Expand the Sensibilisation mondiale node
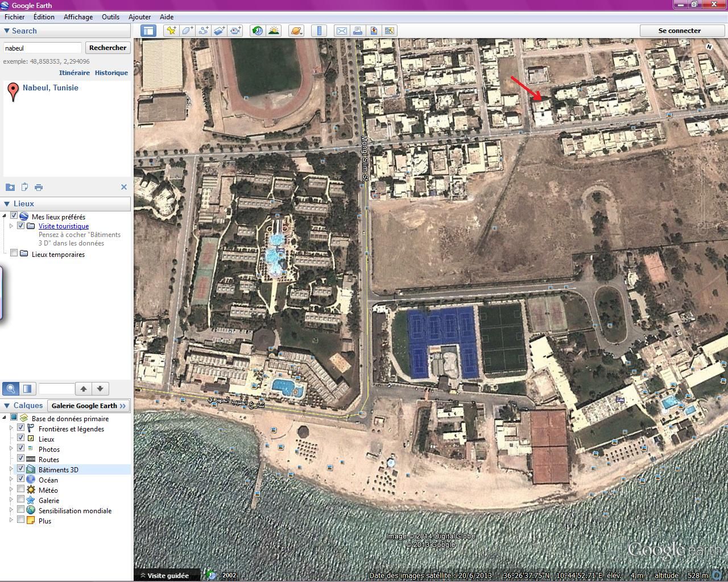The image size is (728, 582). pyautogui.click(x=11, y=510)
